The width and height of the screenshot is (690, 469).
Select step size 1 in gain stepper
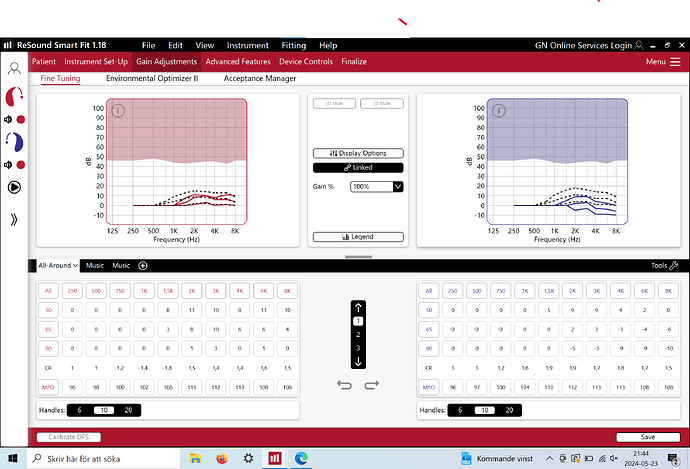[358, 321]
